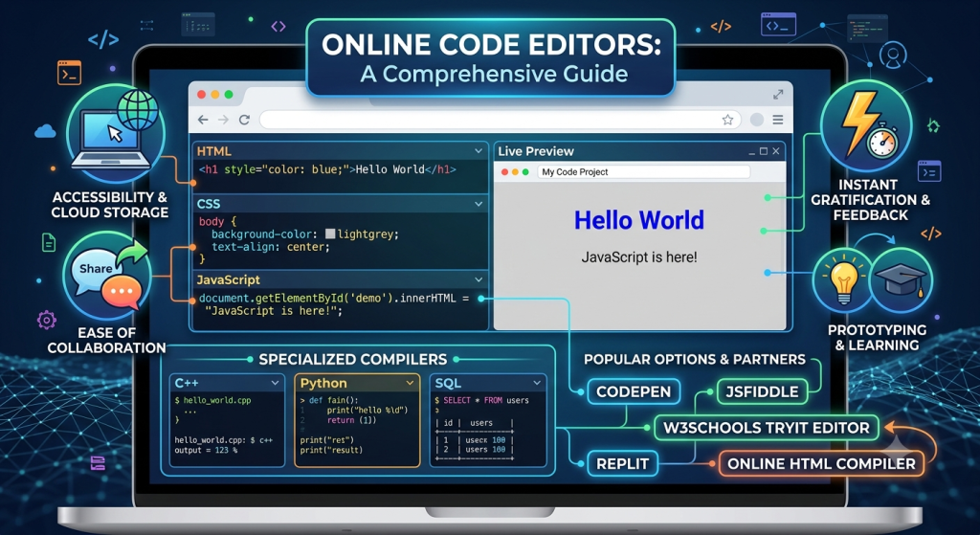Click the Ease of Collaboration share icon
The height and width of the screenshot is (535, 980).
pos(107,277)
